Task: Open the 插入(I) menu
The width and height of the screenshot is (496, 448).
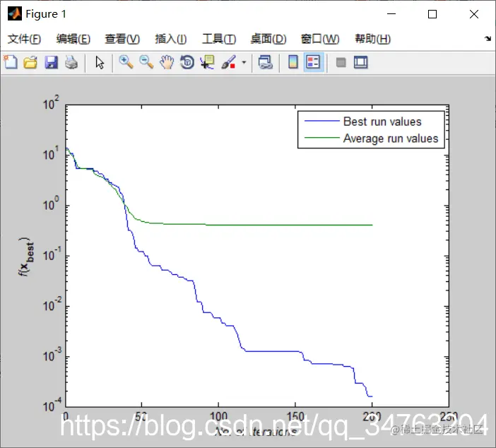Action: click(x=171, y=39)
